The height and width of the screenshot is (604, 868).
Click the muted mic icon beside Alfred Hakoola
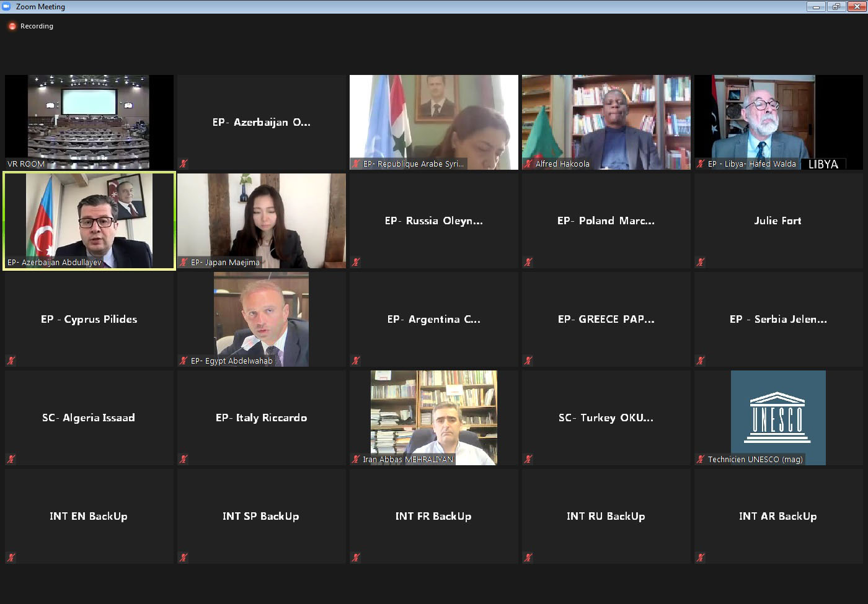coord(528,164)
